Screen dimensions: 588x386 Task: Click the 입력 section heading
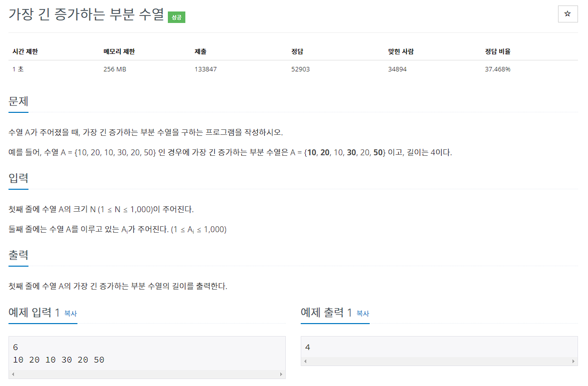[18, 178]
